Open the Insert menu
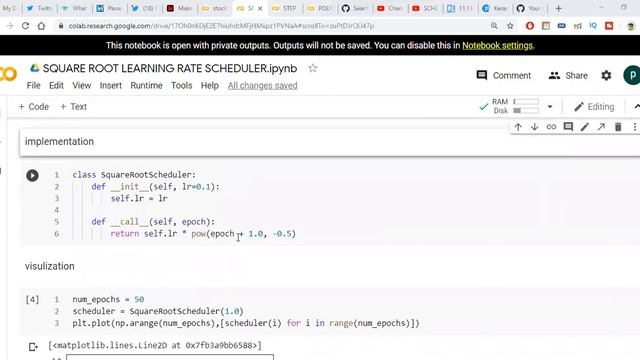The width and height of the screenshot is (640, 360). (111, 85)
